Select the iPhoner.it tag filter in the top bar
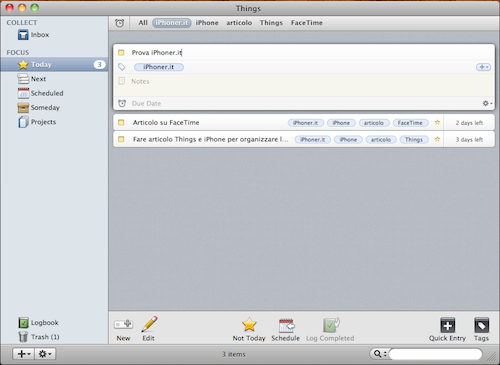 click(x=172, y=23)
